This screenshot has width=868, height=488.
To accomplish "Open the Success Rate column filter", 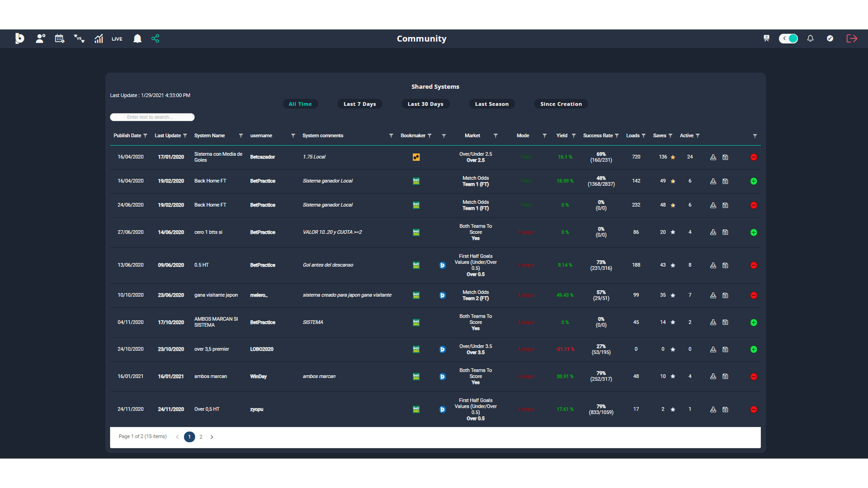I will pyautogui.click(x=618, y=135).
